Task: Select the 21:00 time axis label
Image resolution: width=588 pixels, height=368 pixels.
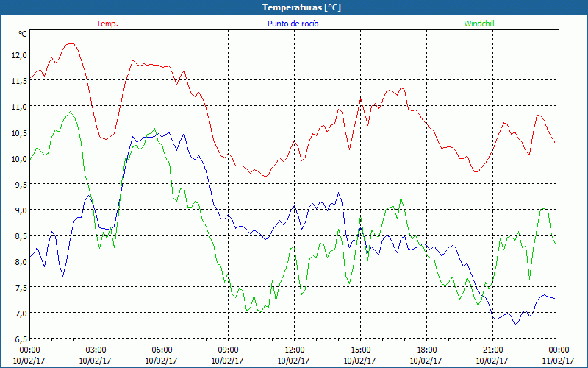Action: point(492,350)
